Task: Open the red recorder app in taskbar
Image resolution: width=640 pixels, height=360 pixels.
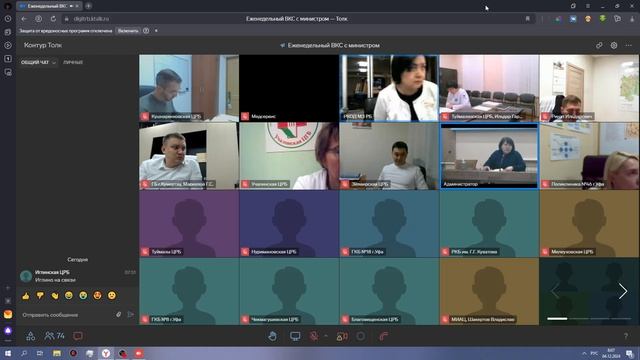Action: coord(139,353)
